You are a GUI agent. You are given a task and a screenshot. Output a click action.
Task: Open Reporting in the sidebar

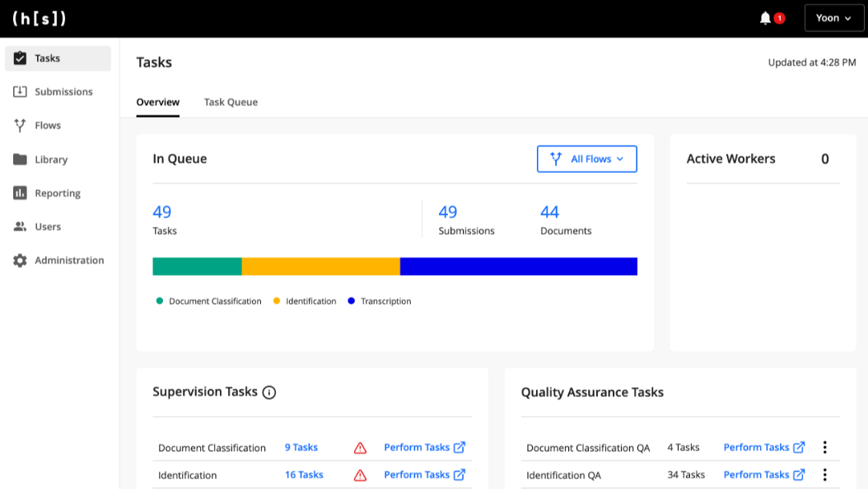[x=58, y=193]
